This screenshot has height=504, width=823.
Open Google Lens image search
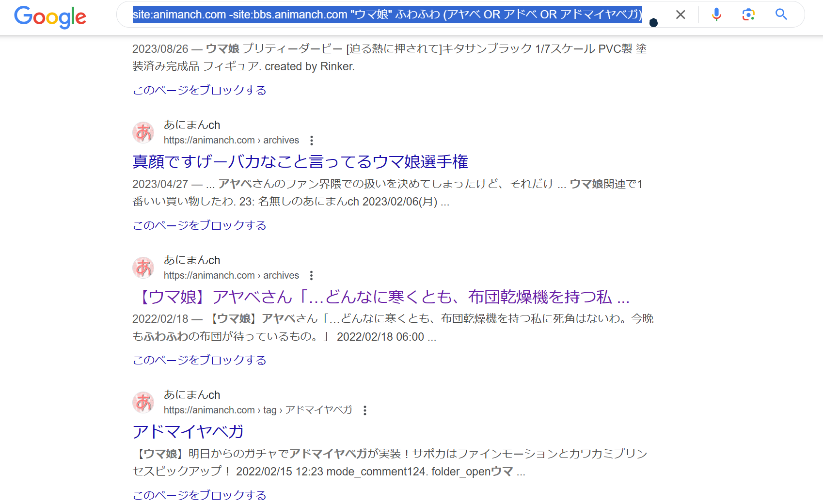(x=748, y=15)
